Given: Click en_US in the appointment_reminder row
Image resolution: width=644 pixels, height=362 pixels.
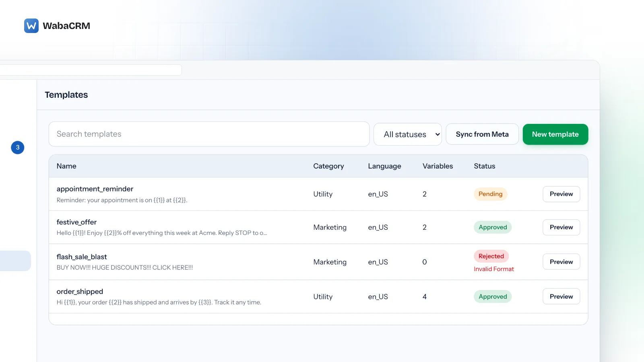Looking at the screenshot, I should (378, 194).
